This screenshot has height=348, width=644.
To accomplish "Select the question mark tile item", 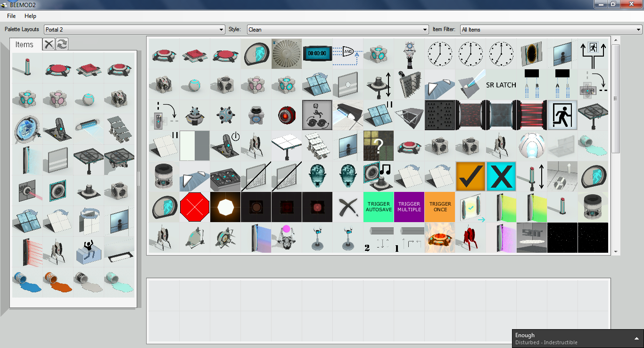I will click(379, 146).
